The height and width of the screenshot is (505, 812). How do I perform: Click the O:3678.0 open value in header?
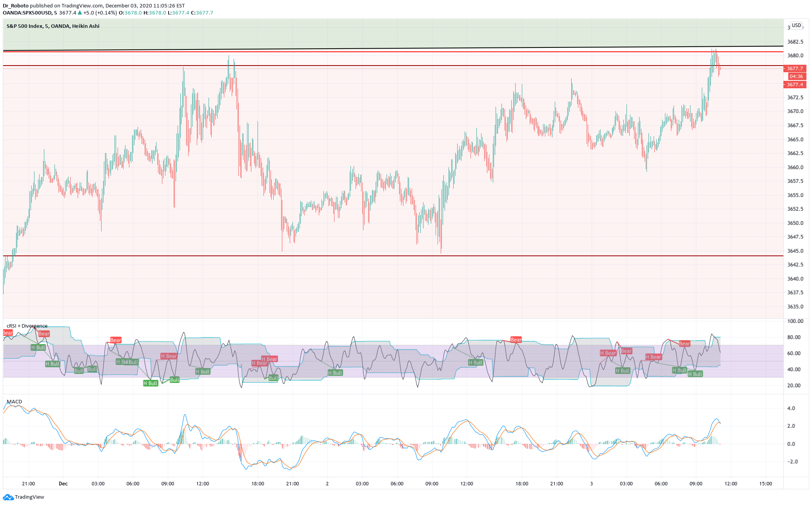tap(130, 13)
